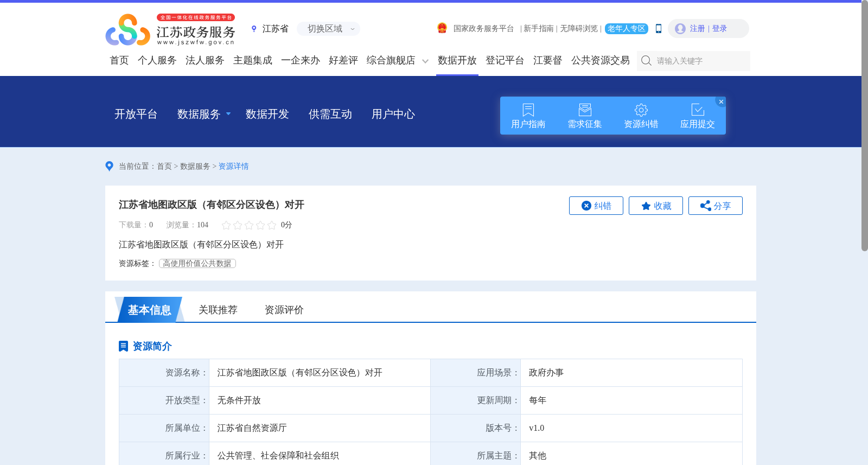Click the 无条件开放 value
Screen dimensions: 868x465
[239, 400]
